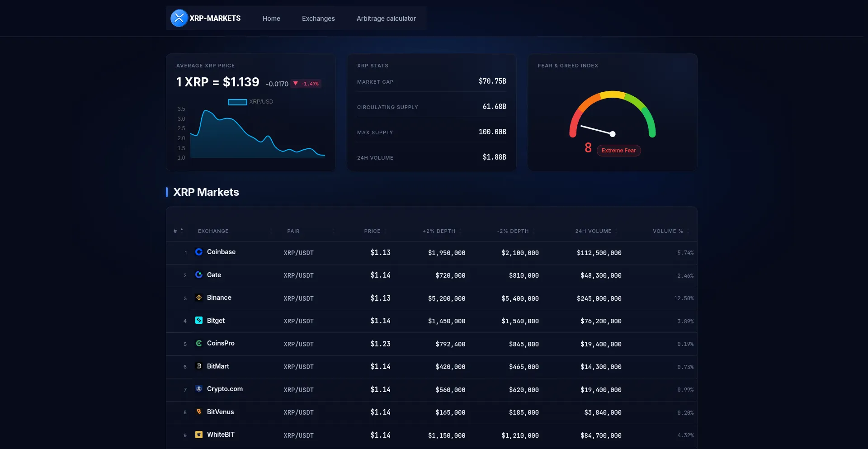Click the -1.47% change badge
This screenshot has height=449, width=868.
[x=306, y=84]
